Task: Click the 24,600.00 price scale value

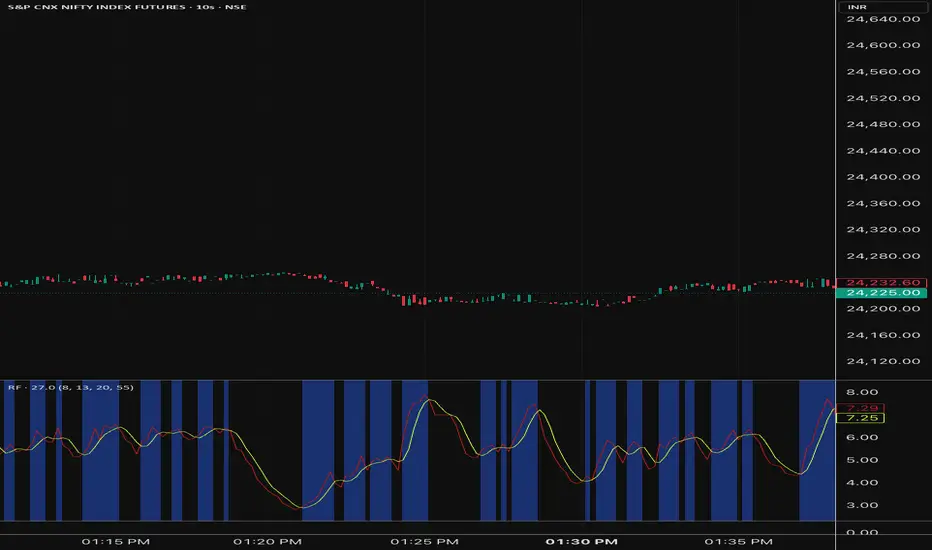Action: pyautogui.click(x=883, y=45)
